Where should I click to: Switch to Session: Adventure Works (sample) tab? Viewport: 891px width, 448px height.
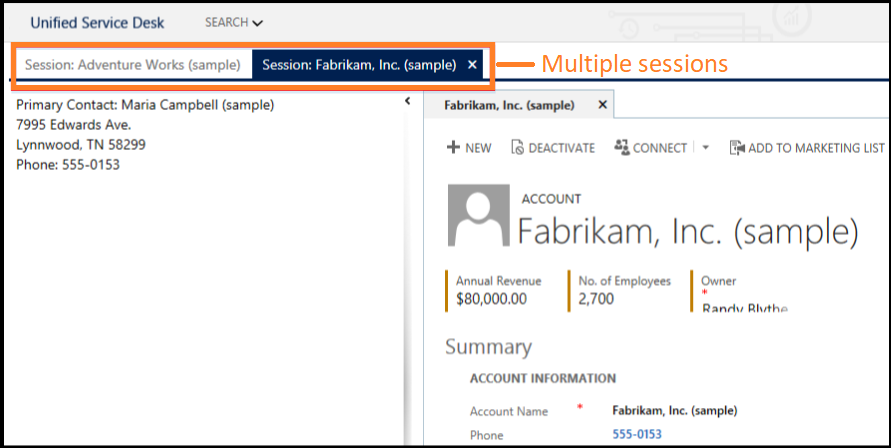click(x=133, y=65)
